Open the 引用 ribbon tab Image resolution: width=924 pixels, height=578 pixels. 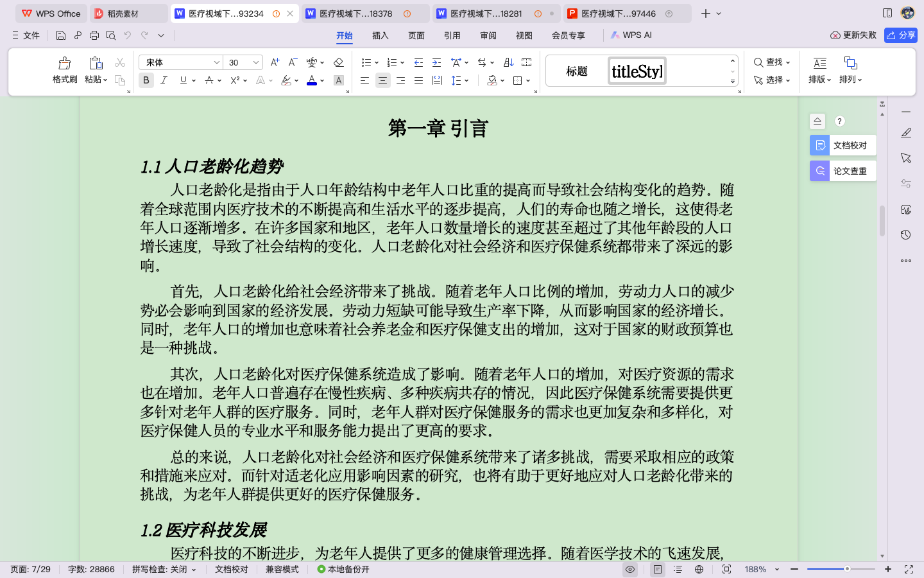[x=452, y=35]
